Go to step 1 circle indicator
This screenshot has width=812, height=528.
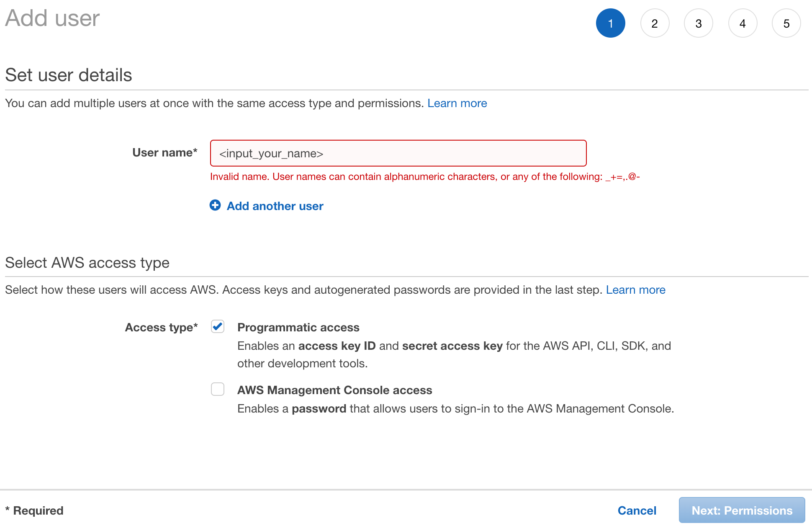point(610,23)
